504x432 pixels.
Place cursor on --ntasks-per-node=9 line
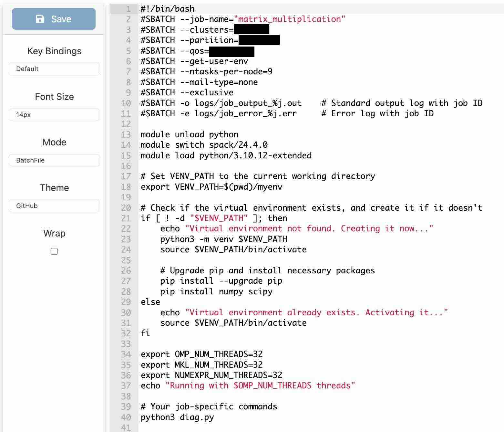(207, 72)
